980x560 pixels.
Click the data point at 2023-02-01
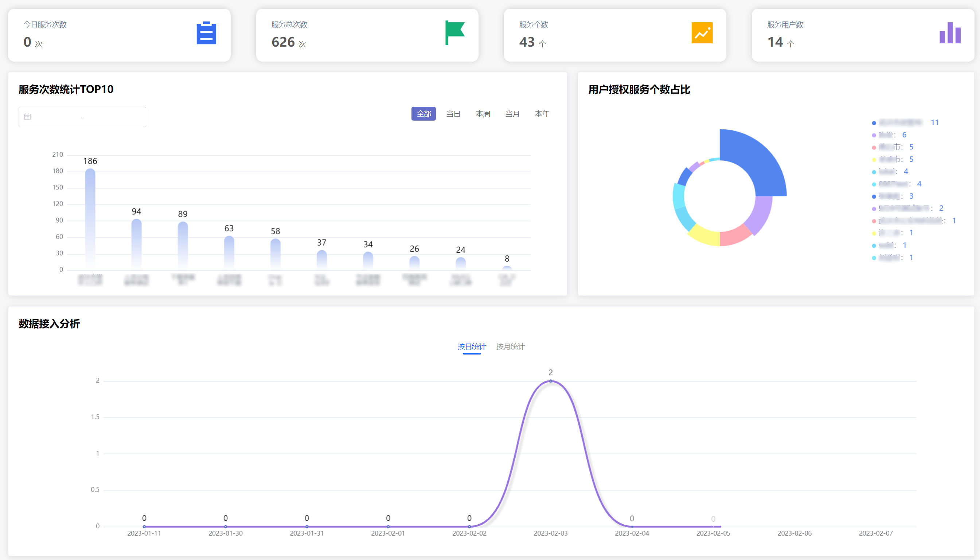388,526
